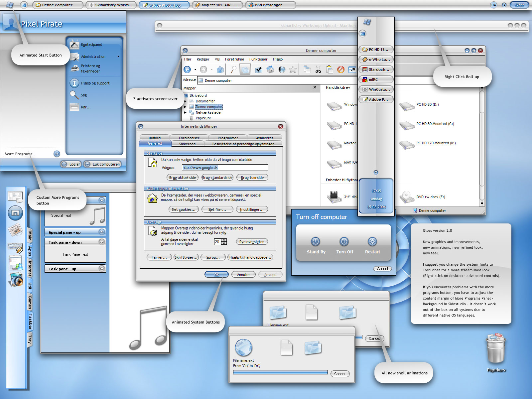Screen dimensions: 532x399
Task: Open Back button history dropdown arrow
Action: coord(195,70)
